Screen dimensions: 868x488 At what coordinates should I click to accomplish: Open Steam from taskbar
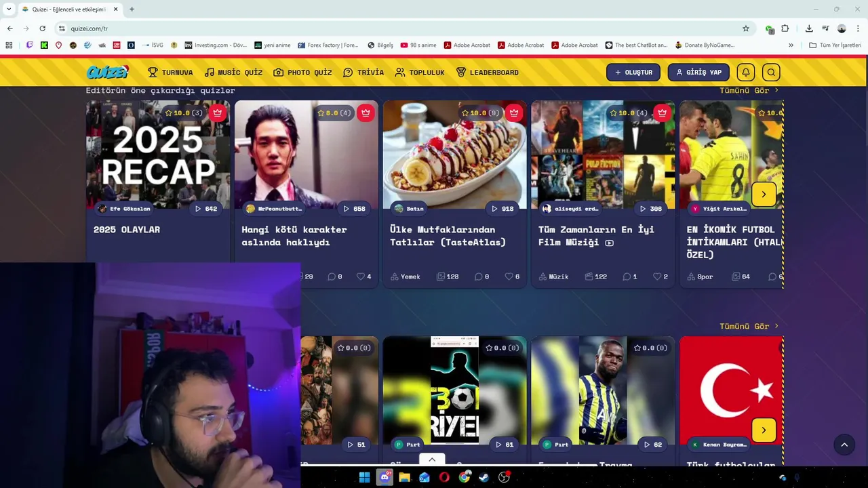point(484,477)
